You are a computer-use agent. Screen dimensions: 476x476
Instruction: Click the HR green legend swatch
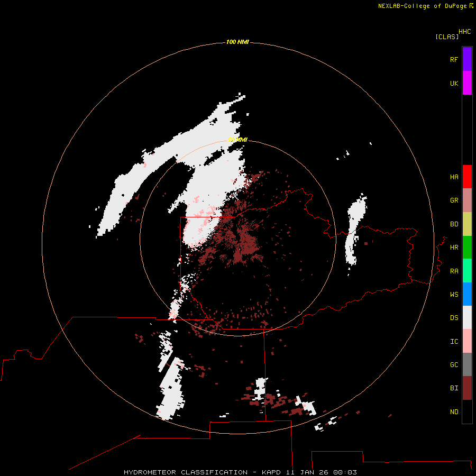pos(467,248)
